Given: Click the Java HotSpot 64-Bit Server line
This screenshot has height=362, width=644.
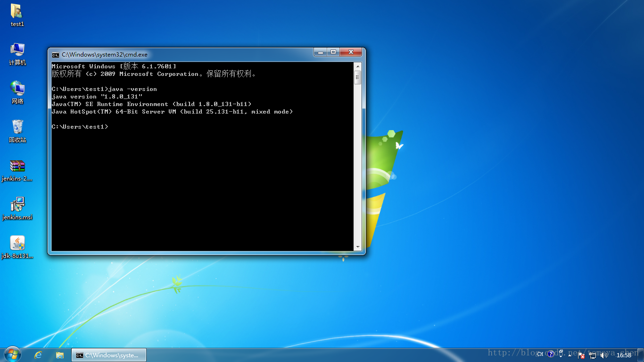Looking at the screenshot, I should pos(173,112).
